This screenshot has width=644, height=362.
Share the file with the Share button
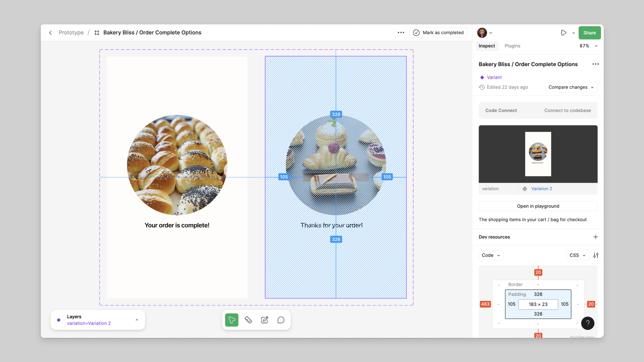click(589, 33)
